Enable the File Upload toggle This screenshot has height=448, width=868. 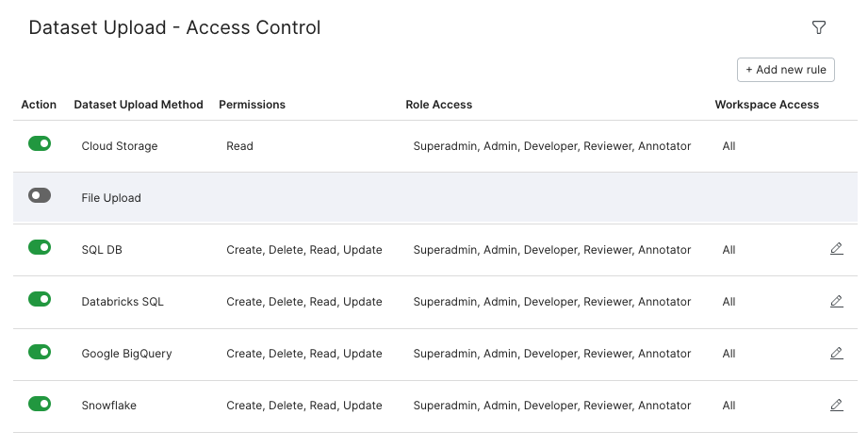pos(40,195)
